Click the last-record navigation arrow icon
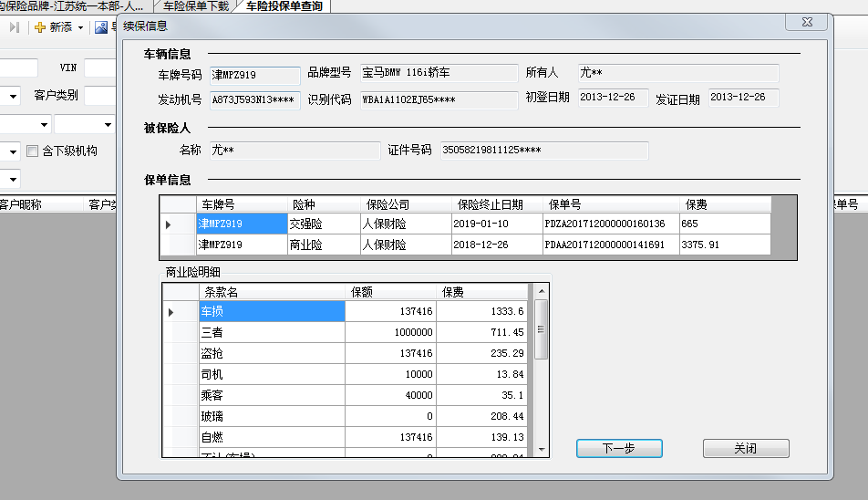The height and width of the screenshot is (500, 868). pos(14,27)
